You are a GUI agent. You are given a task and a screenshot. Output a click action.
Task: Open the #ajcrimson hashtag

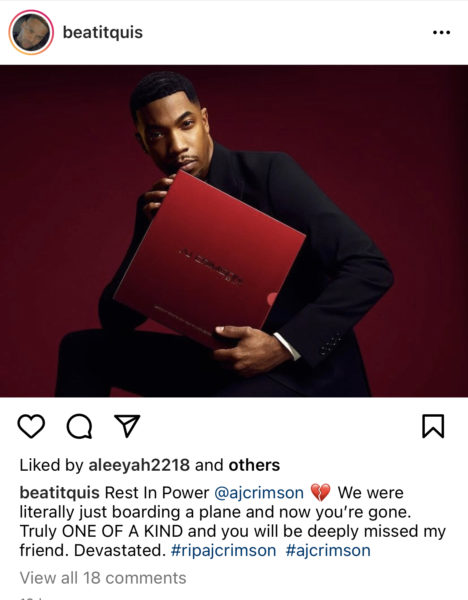[x=328, y=551]
